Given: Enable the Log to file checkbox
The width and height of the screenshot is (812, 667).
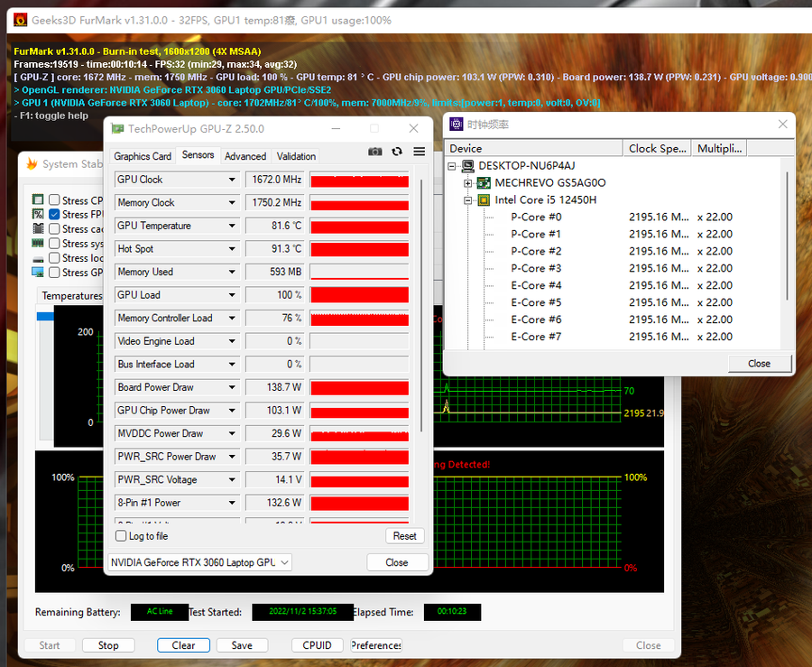Looking at the screenshot, I should point(122,536).
